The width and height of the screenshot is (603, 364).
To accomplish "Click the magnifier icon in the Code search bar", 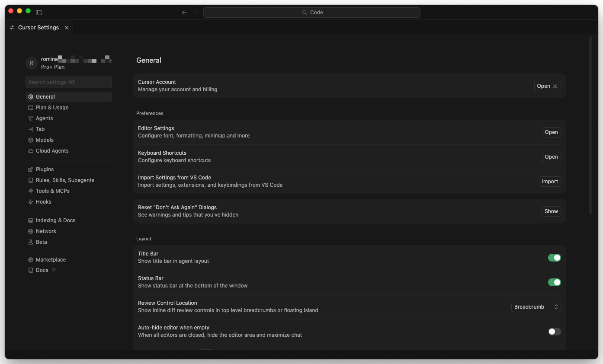I will (x=305, y=13).
